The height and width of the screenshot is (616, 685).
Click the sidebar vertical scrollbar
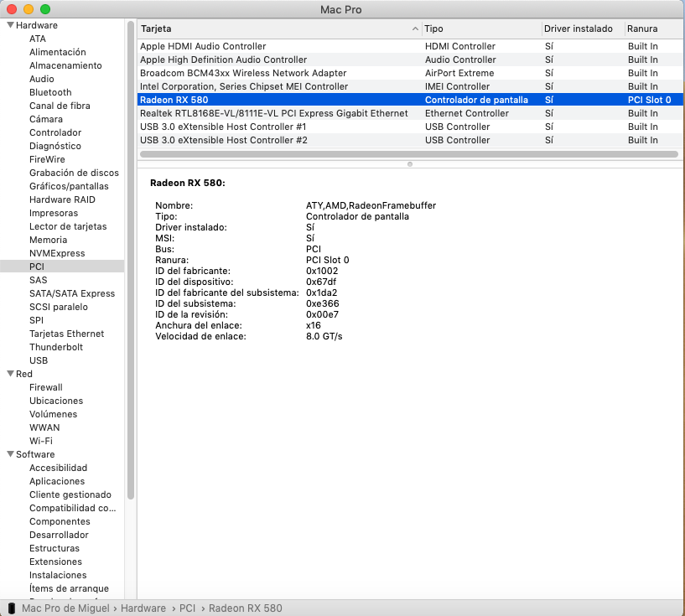click(131, 260)
